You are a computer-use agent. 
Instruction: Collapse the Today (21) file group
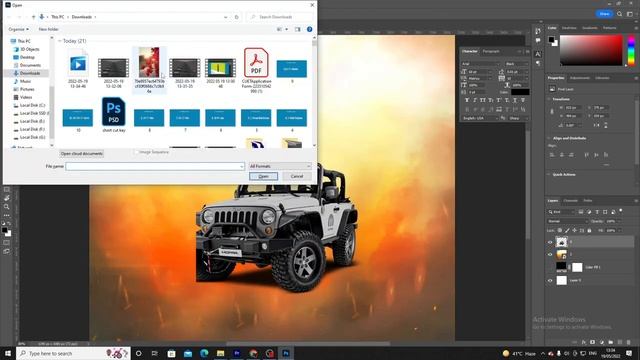click(60, 41)
